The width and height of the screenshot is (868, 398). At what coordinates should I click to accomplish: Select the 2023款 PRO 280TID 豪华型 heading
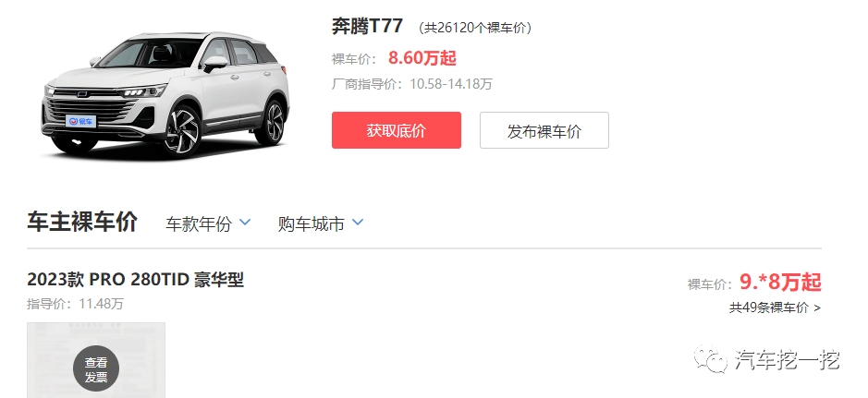point(136,280)
